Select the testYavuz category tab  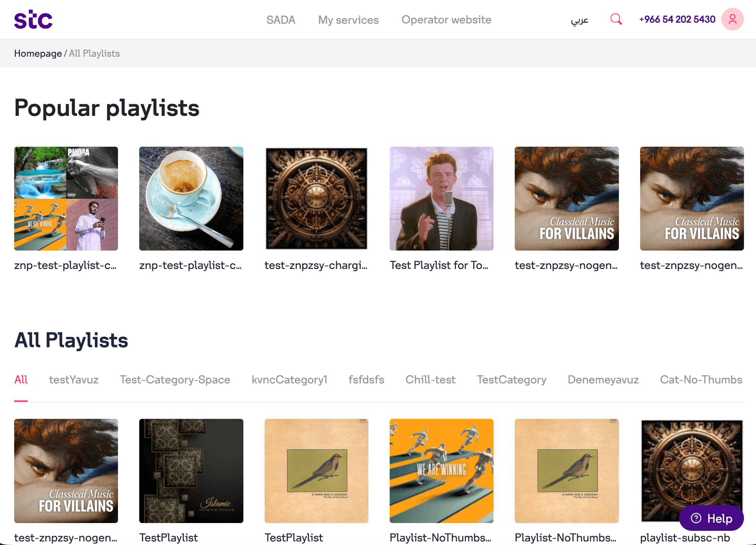[x=74, y=380]
